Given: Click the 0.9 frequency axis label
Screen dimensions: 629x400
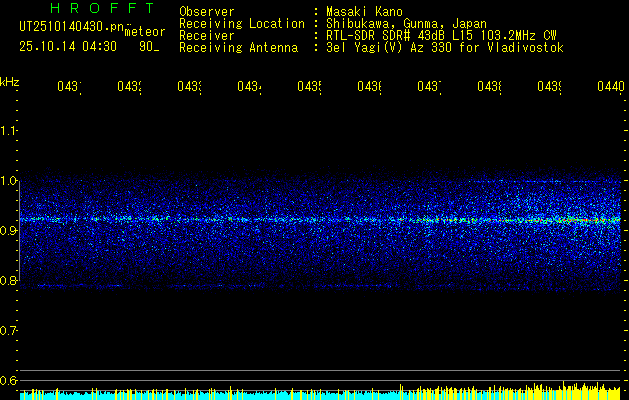Looking at the screenshot, I should coord(8,231).
